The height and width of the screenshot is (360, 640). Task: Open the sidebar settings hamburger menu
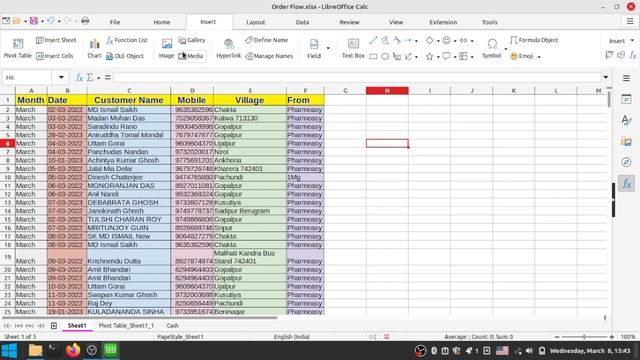pos(626,78)
